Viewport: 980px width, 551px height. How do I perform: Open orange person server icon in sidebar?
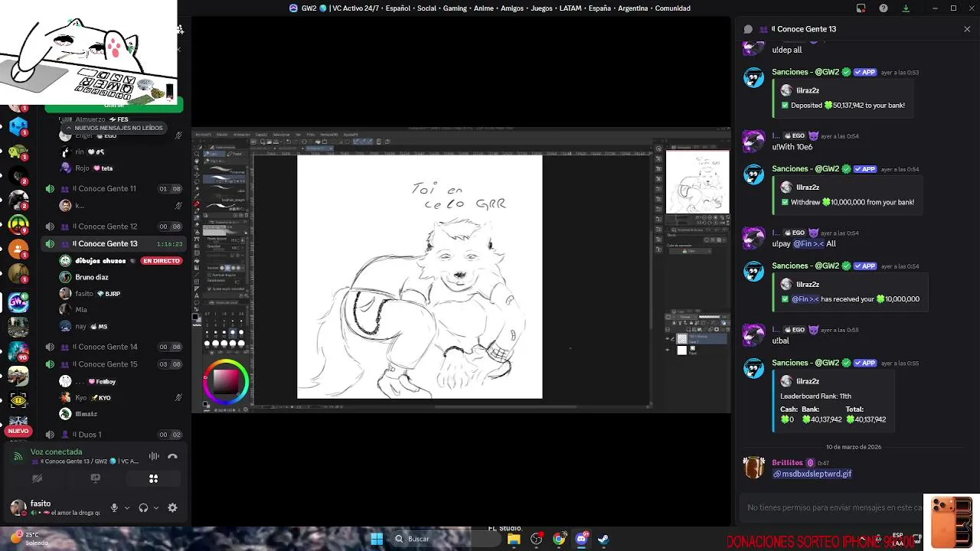point(18,250)
